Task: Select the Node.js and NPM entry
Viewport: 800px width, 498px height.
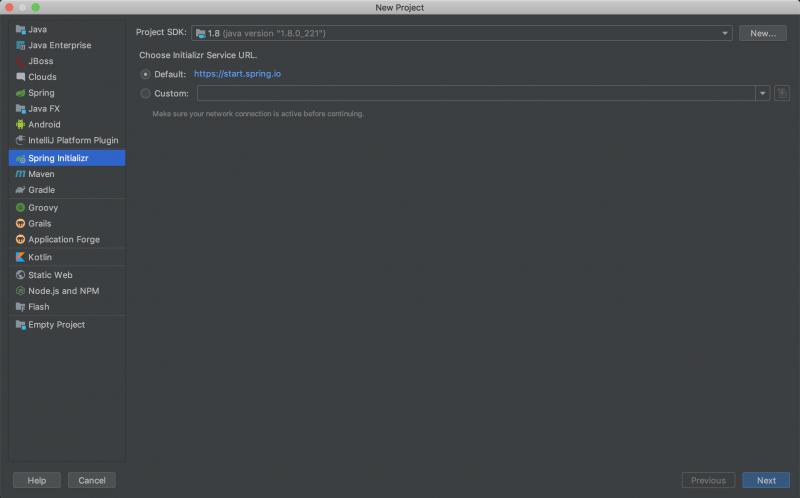Action: coord(67,291)
